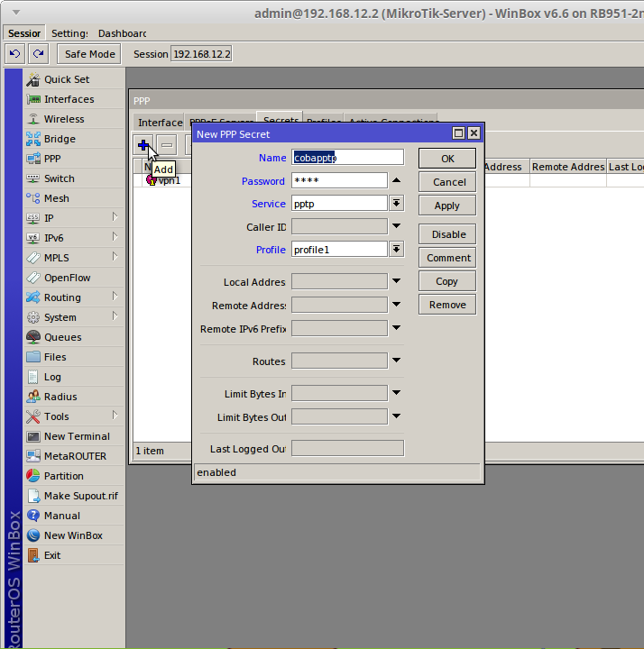This screenshot has width=644, height=649.
Task: Click the Password input field
Action: click(340, 180)
